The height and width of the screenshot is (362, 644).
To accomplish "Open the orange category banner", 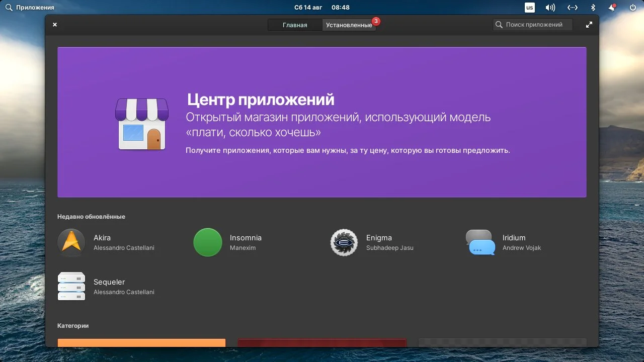I will (x=141, y=344).
